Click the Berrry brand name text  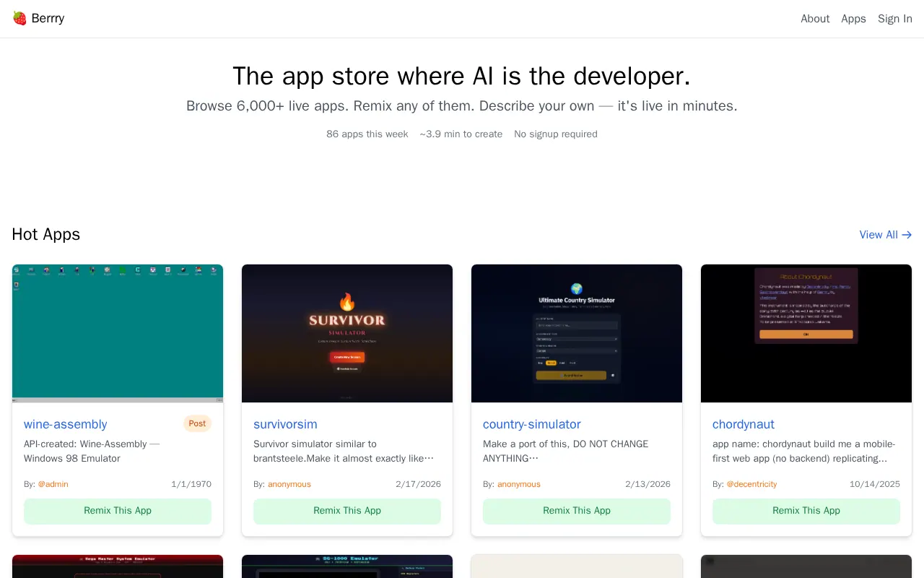click(x=48, y=19)
